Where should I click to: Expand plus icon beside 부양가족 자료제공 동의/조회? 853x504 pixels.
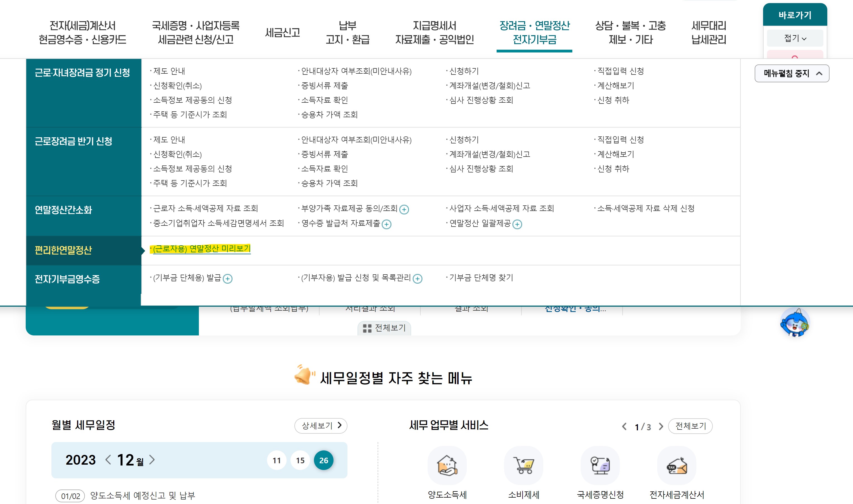click(404, 210)
